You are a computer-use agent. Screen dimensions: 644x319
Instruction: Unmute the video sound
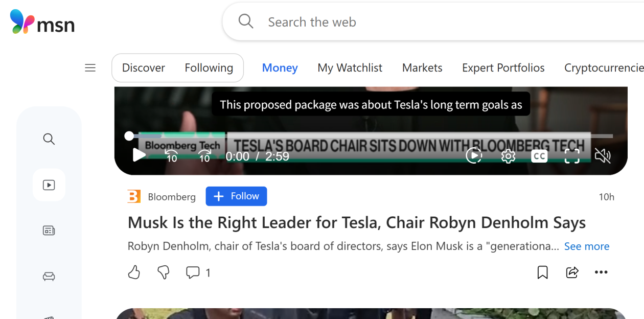(x=603, y=156)
